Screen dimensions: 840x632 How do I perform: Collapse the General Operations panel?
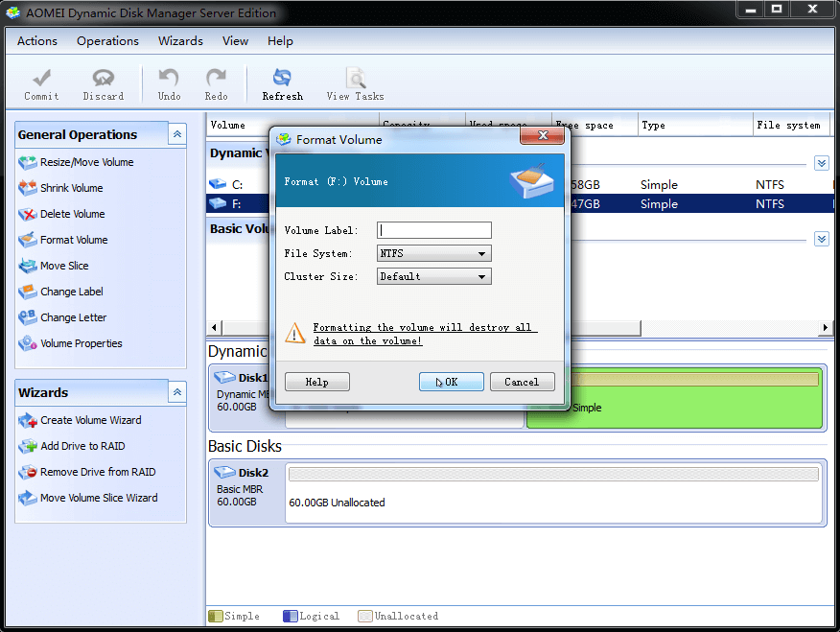click(176, 134)
